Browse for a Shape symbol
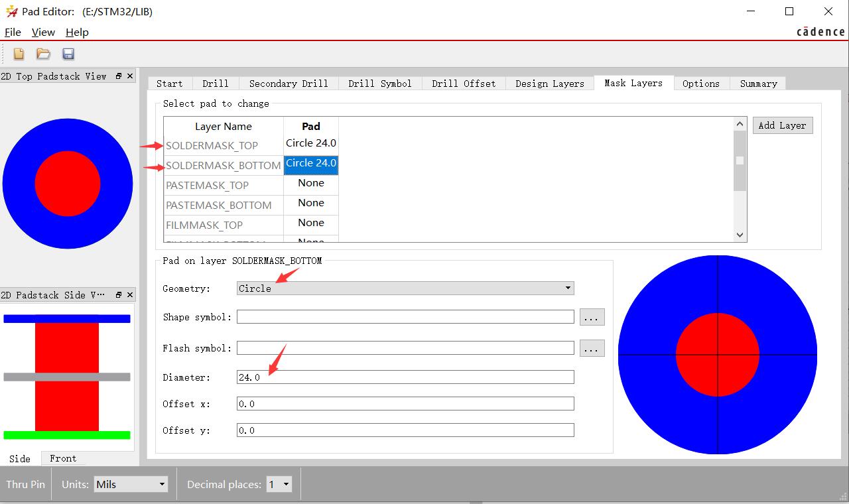The height and width of the screenshot is (504, 849). [591, 316]
